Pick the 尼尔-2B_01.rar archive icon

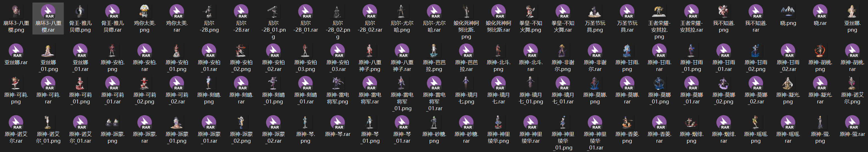306,12
